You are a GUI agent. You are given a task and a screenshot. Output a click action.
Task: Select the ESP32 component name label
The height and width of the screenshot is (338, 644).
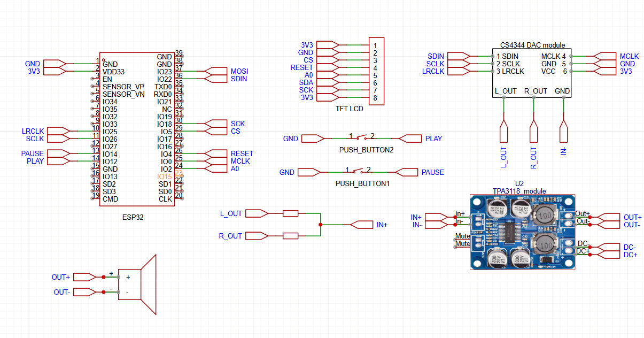pyautogui.click(x=133, y=218)
